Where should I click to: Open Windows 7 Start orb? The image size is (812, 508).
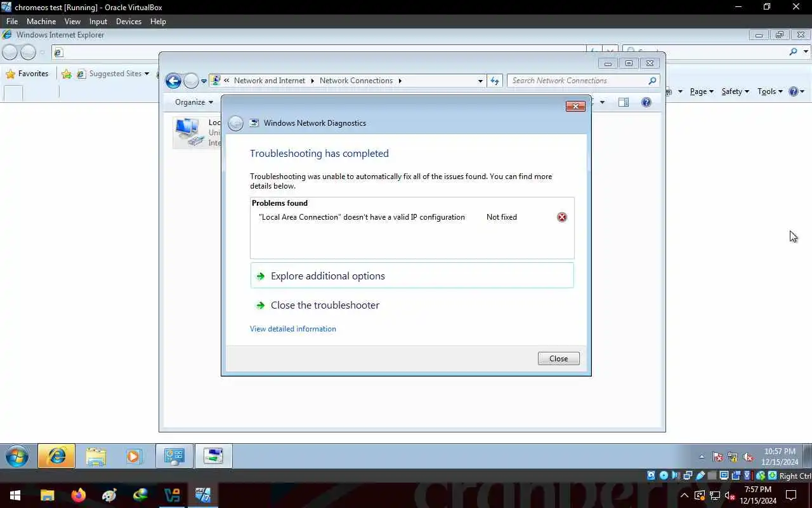(17, 456)
